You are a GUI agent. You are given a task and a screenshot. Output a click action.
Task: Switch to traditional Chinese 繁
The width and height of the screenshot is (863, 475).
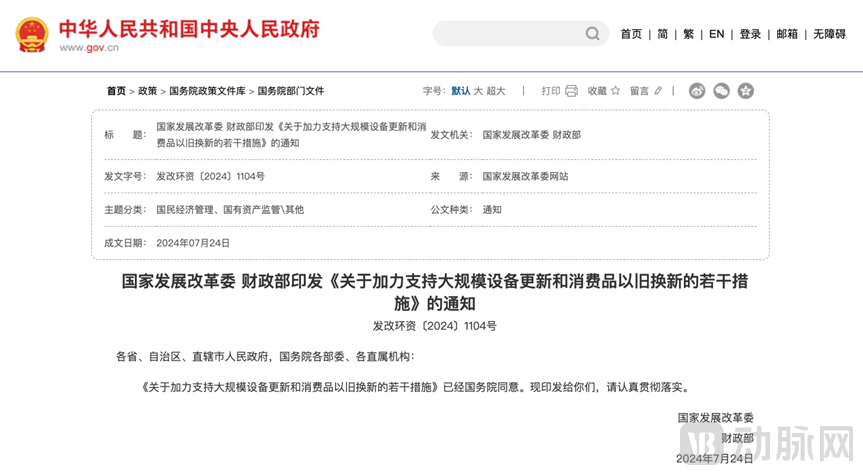(689, 34)
